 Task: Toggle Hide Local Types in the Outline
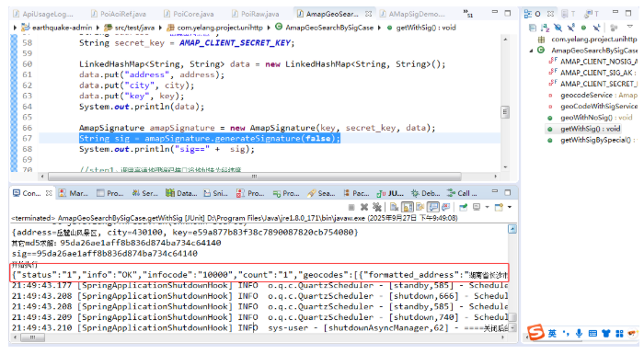coord(596,28)
